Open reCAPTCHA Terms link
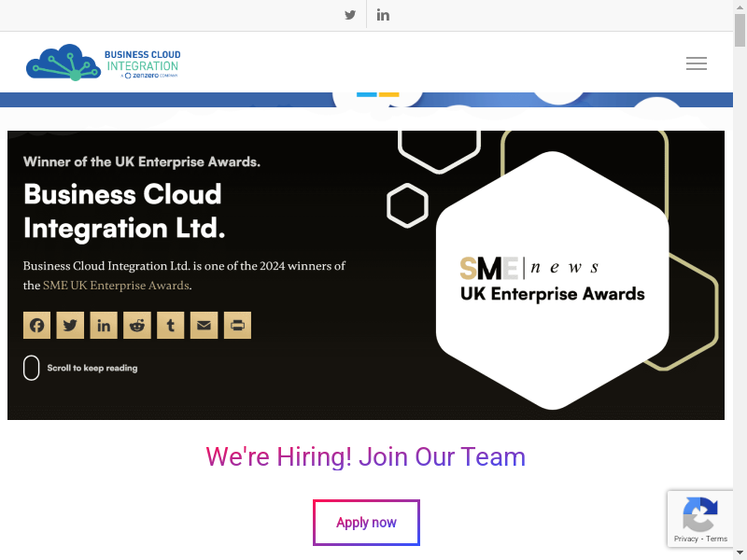 click(x=717, y=539)
